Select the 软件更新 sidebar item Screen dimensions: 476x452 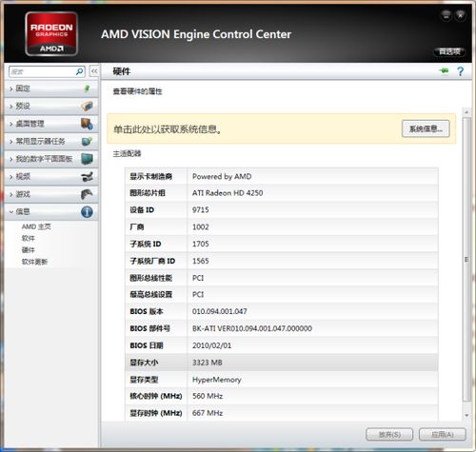tap(34, 262)
